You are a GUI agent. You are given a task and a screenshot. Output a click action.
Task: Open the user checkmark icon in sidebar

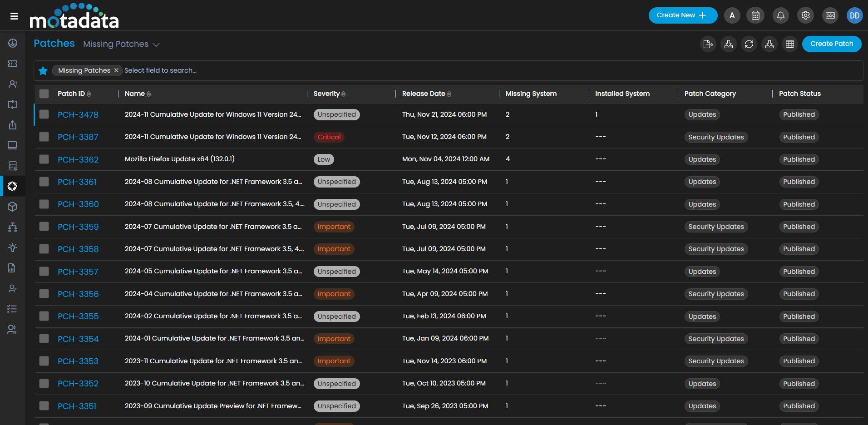[x=13, y=288]
